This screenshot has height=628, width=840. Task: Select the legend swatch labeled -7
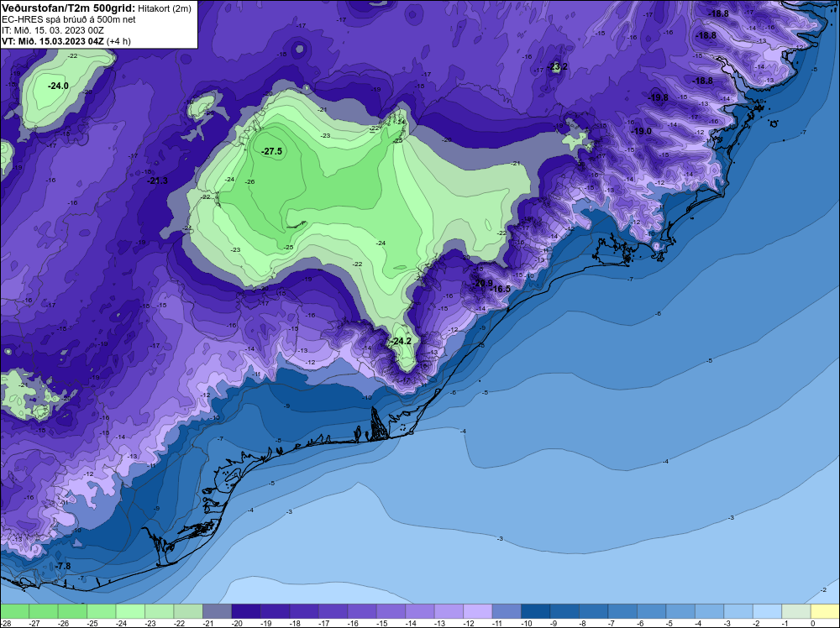coord(622,611)
